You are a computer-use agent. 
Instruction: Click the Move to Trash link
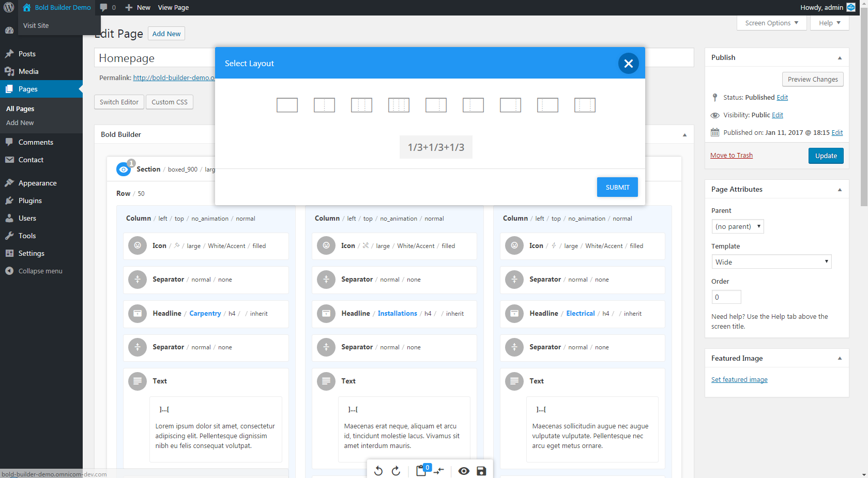pos(732,156)
